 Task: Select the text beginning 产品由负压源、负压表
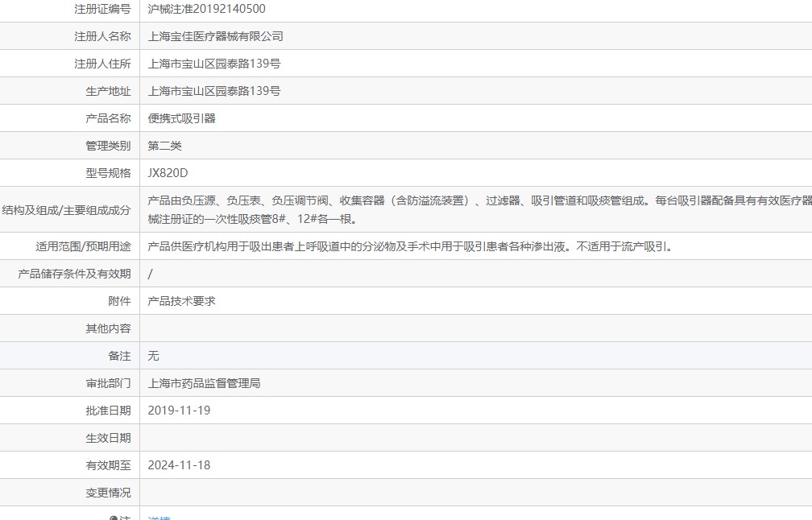pos(479,209)
